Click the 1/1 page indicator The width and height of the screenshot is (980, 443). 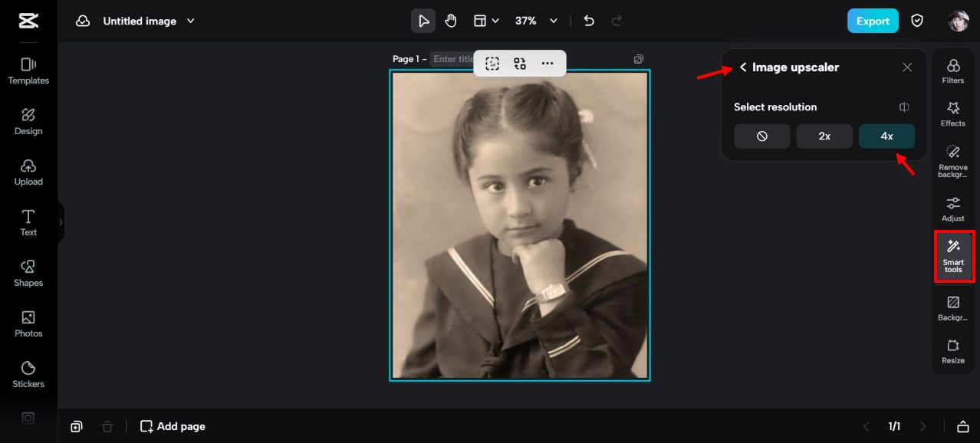tap(894, 426)
